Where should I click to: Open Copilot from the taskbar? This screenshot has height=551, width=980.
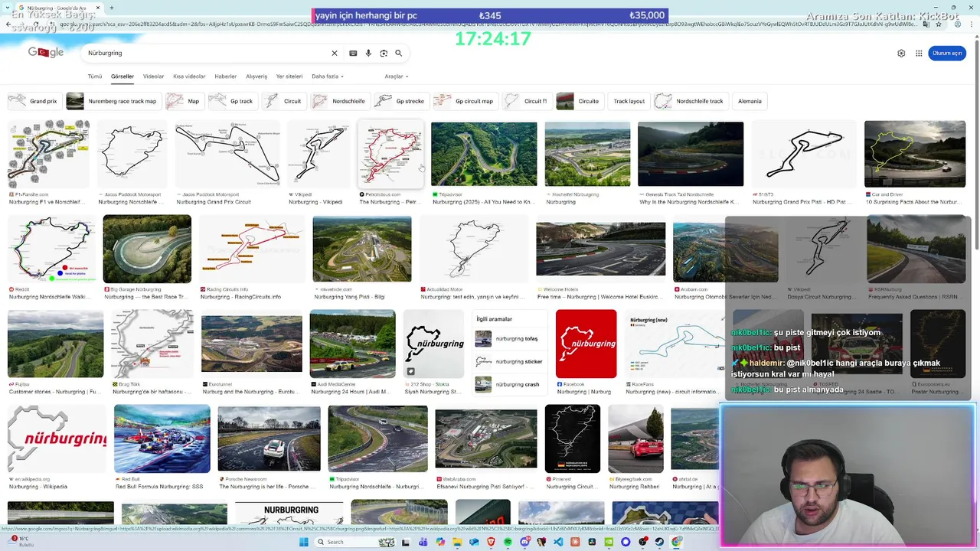point(440,542)
